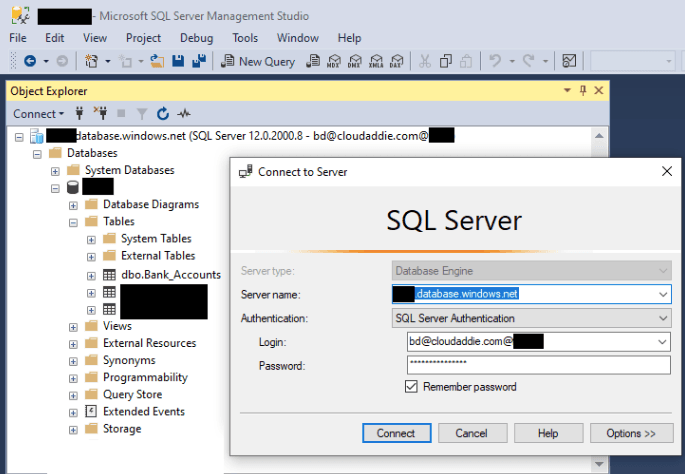Screen dimensions: 685x474
Task: Select the External Tables folder
Action: [158, 256]
